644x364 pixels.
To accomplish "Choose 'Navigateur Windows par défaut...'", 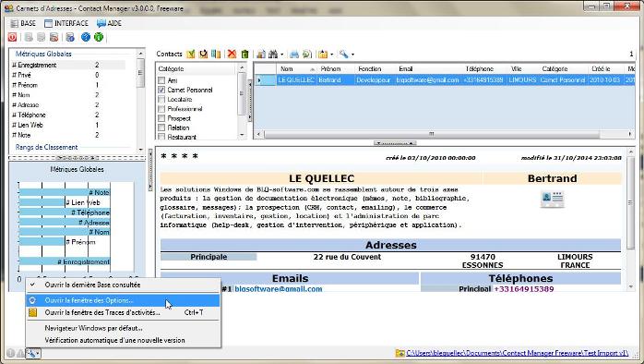I will pos(124,328).
